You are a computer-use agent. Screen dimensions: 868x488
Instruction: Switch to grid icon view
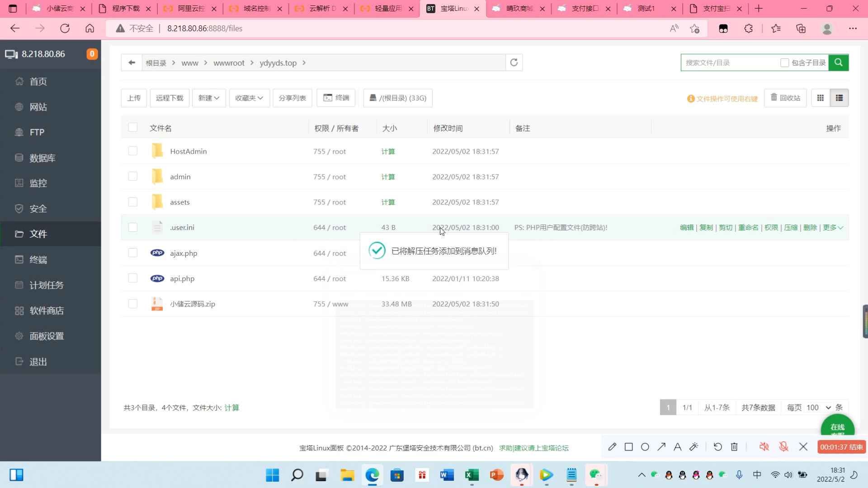pyautogui.click(x=821, y=98)
